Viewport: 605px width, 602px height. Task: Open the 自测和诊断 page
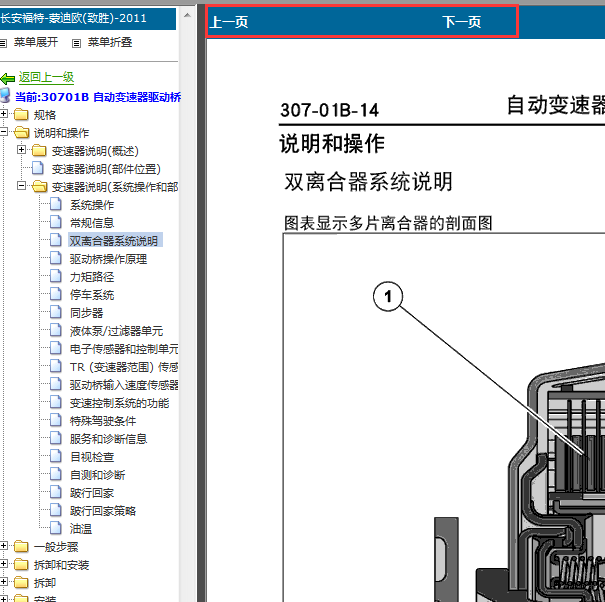coord(98,475)
